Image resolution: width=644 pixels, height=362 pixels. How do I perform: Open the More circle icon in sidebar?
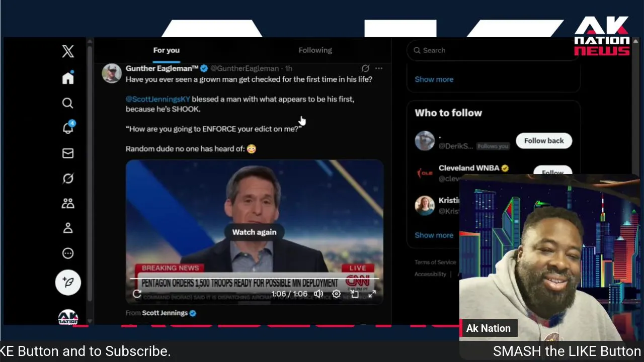pyautogui.click(x=68, y=253)
